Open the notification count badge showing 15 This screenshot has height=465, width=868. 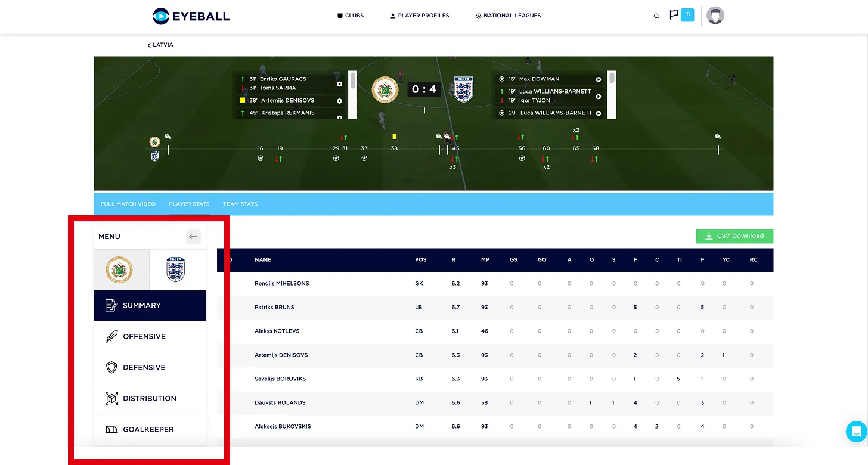[x=687, y=15]
